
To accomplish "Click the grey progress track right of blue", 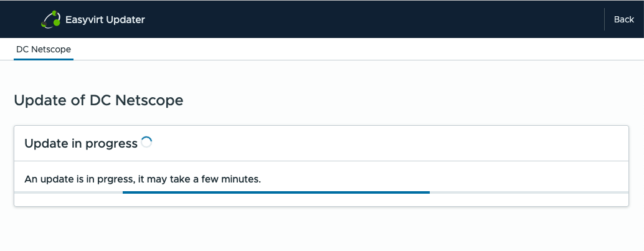I will [x=529, y=192].
